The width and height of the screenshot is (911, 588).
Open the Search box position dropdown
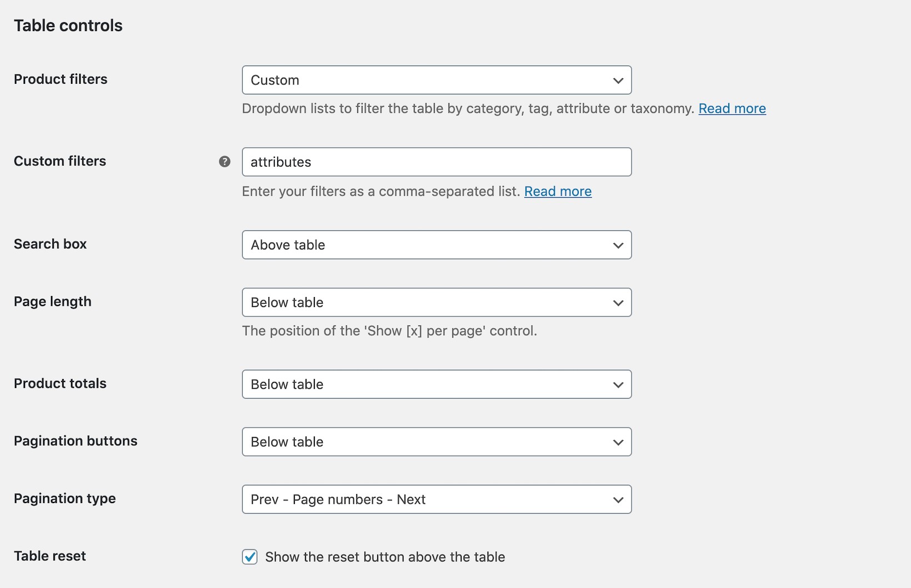(x=437, y=245)
